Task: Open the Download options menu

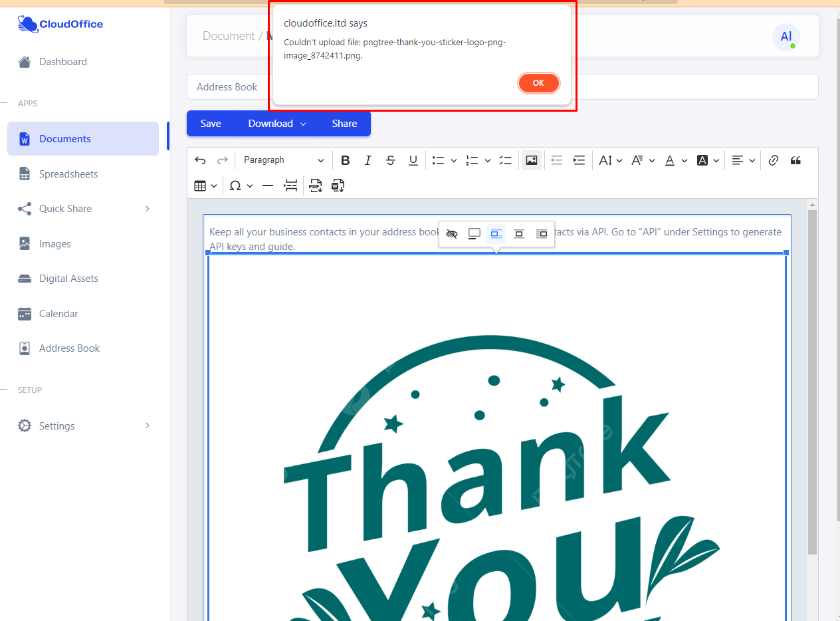Action: [277, 124]
